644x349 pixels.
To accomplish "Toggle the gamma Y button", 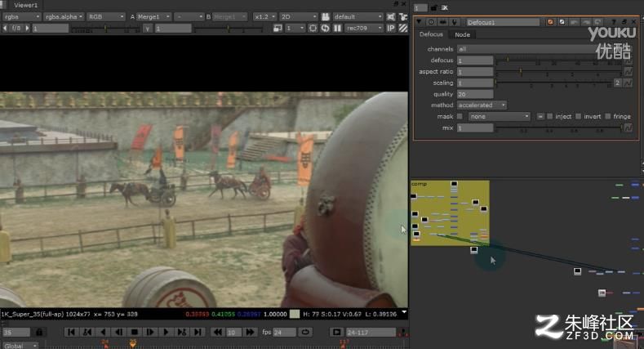I will pos(148,29).
